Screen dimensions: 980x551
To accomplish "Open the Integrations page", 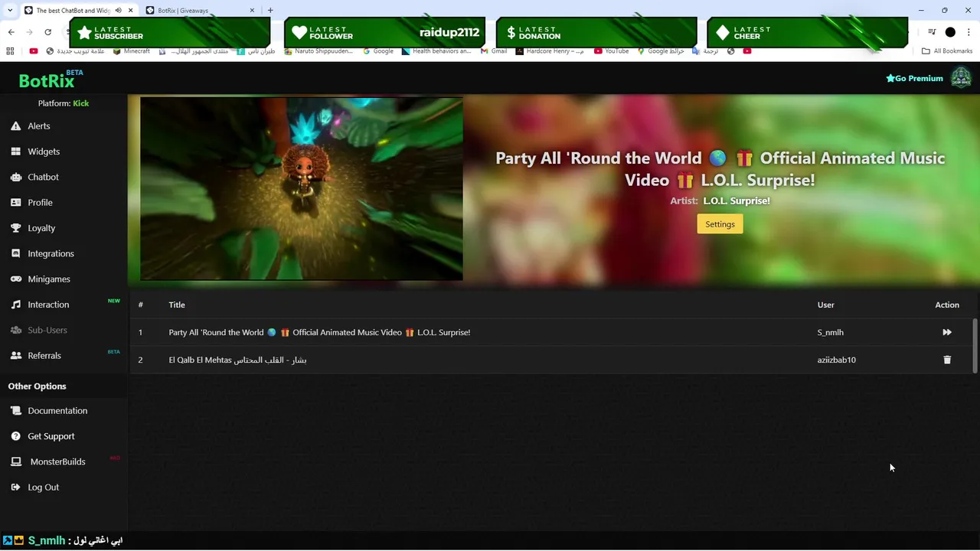I will (x=51, y=253).
